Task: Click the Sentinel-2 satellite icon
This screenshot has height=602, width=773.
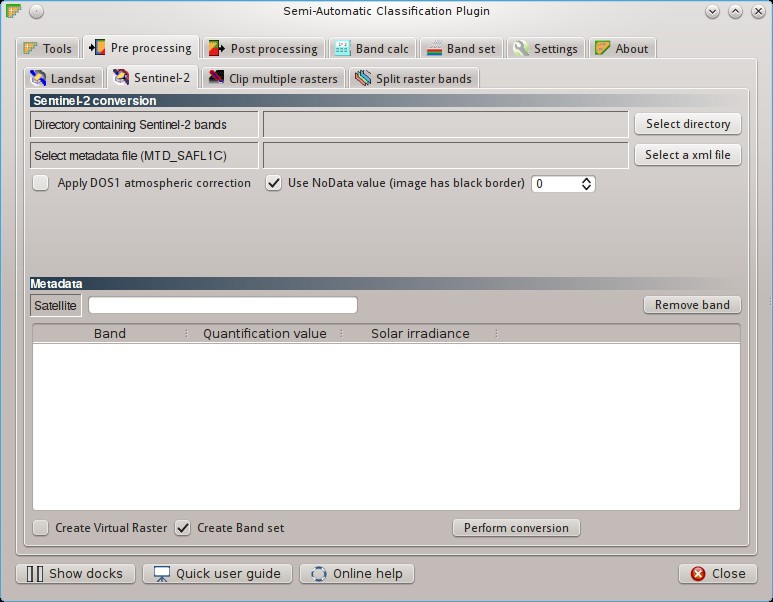Action: 121,77
